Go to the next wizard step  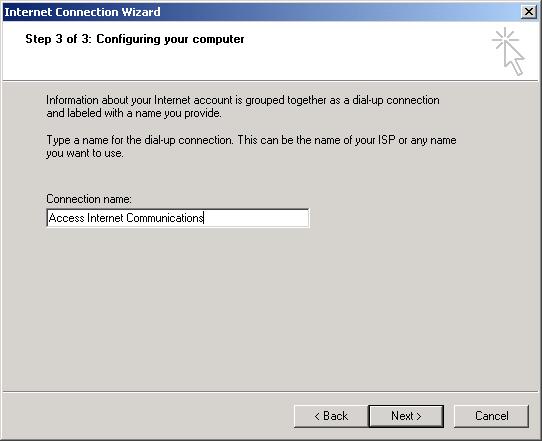click(406, 416)
